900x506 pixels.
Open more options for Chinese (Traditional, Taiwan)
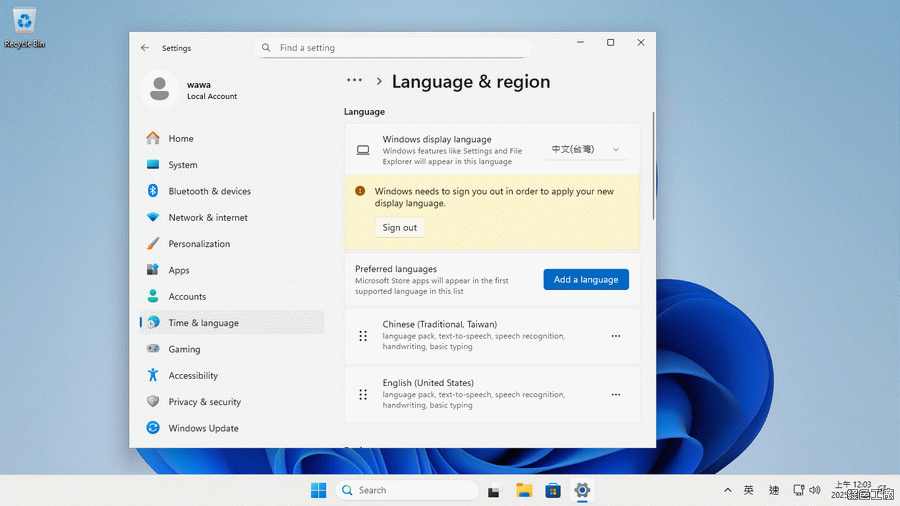tap(616, 337)
